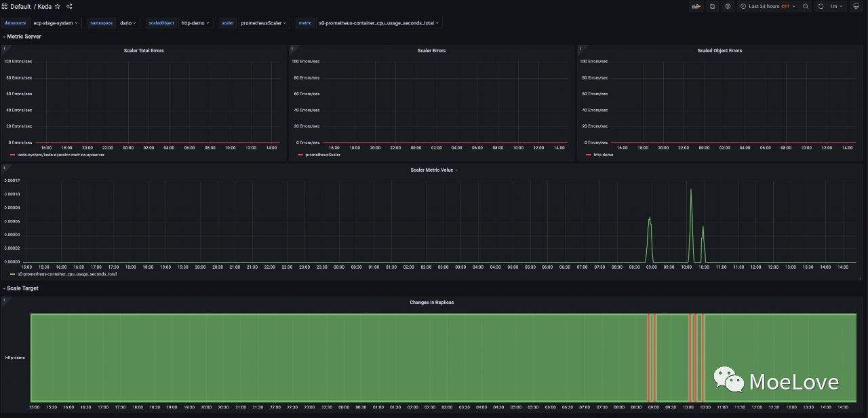Refresh the dashboard with the refresh icon
868x418 pixels.
click(821, 6)
